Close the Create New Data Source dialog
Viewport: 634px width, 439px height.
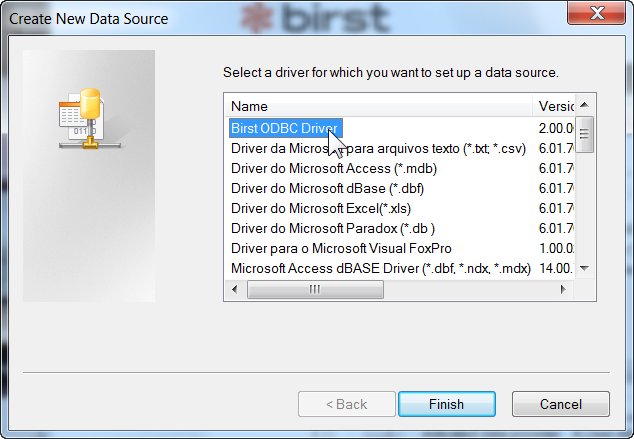pyautogui.click(x=597, y=13)
